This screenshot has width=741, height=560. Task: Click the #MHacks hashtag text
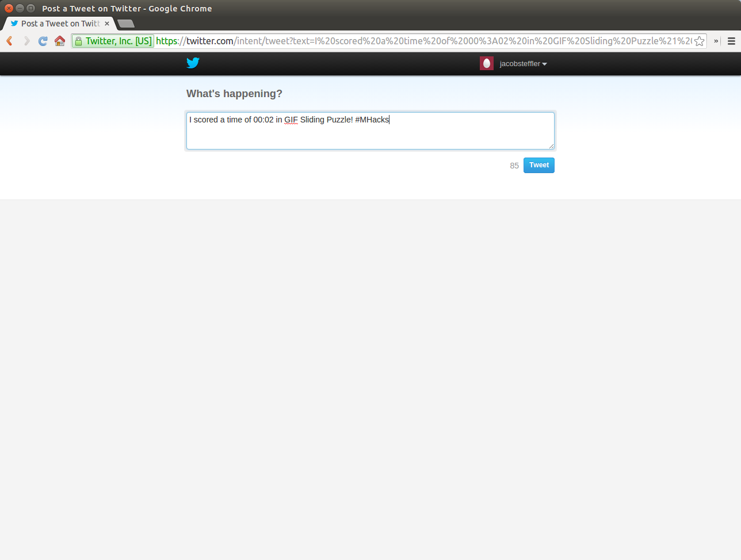pyautogui.click(x=372, y=120)
